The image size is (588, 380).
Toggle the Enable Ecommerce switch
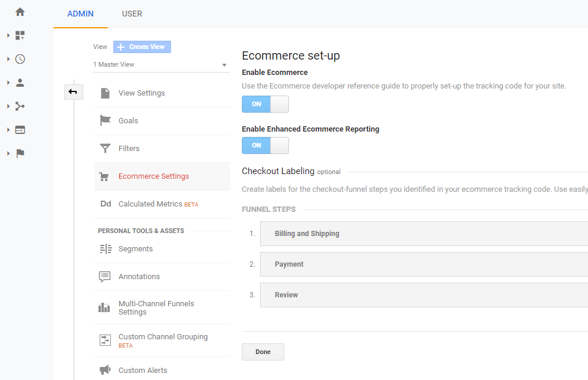click(x=265, y=104)
